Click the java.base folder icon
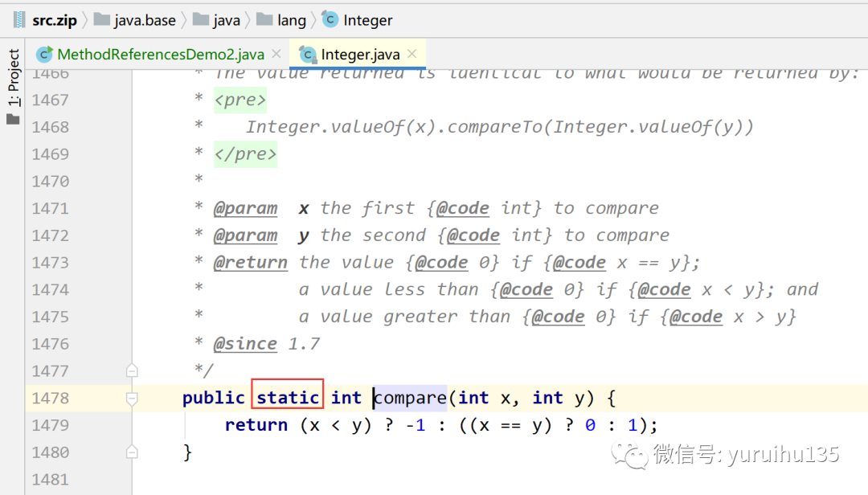This screenshot has width=868, height=495. 102,20
